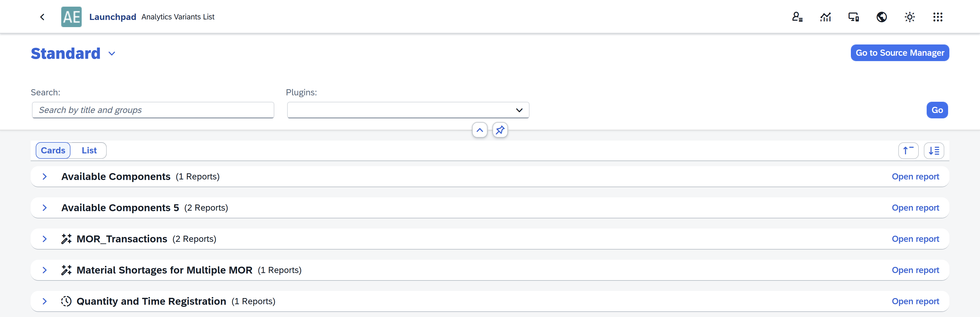The width and height of the screenshot is (980, 317).
Task: Open the user profile icon
Action: coord(797,17)
